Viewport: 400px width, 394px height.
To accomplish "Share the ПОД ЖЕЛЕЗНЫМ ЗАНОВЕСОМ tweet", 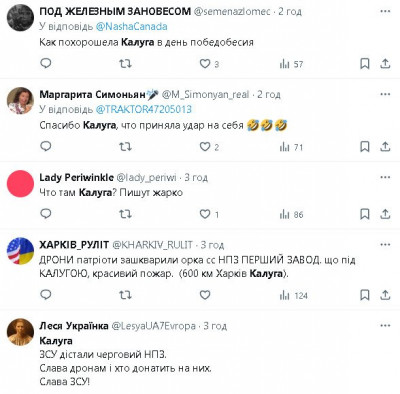I will tap(385, 63).
